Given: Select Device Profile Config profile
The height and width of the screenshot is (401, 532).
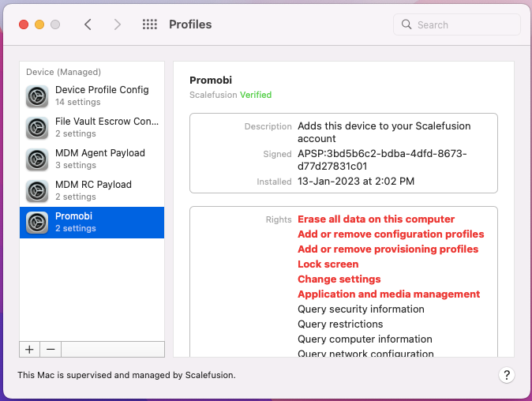Looking at the screenshot, I should coord(92,96).
